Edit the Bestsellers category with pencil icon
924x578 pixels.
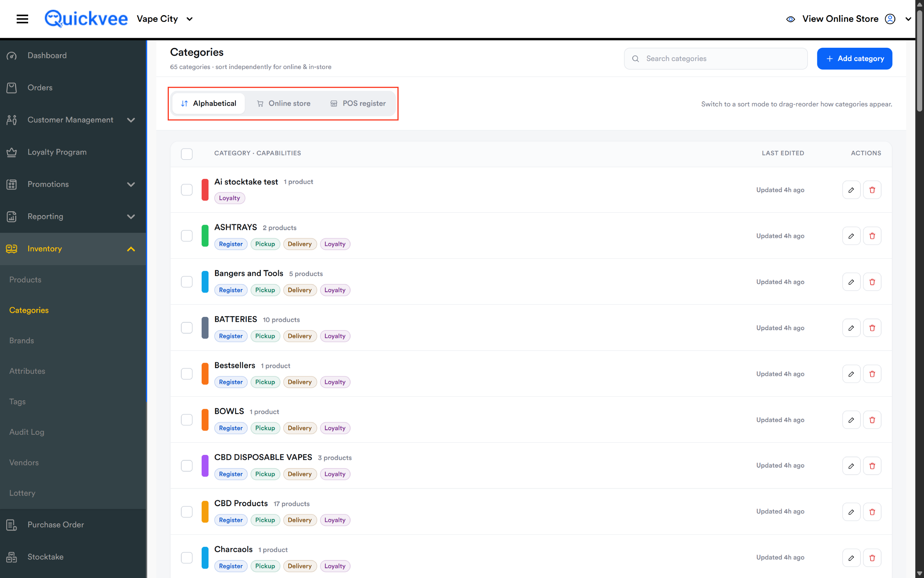coord(851,374)
